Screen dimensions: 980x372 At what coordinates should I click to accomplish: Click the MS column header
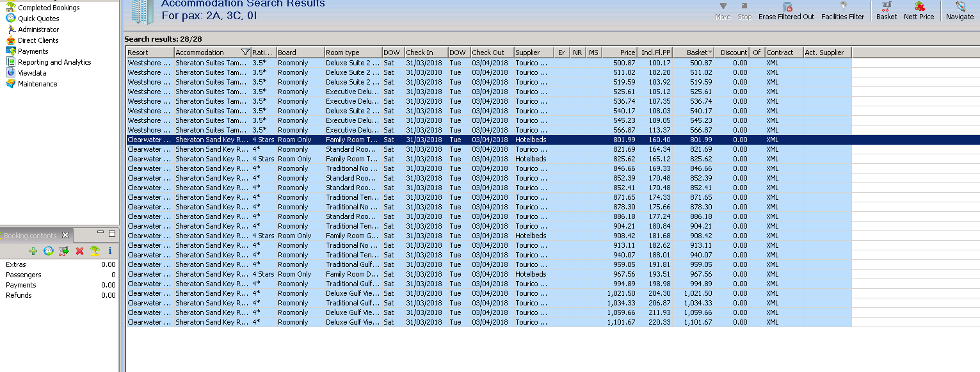594,53
